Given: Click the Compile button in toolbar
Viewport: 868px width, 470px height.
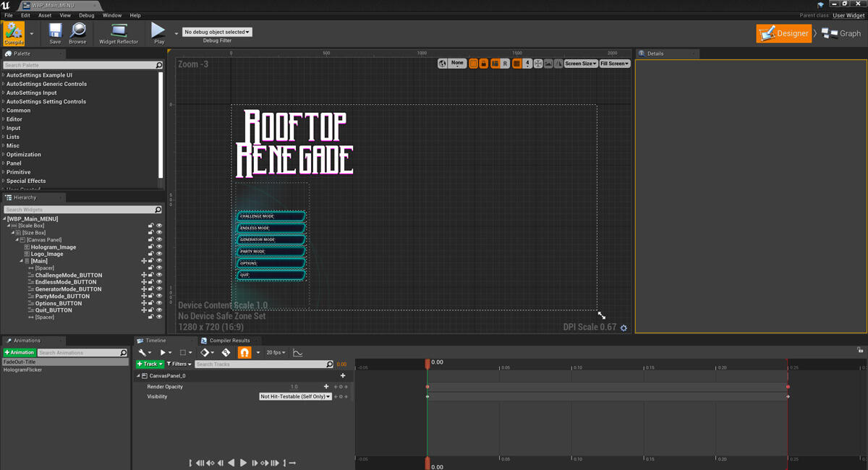Looking at the screenshot, I should click(x=14, y=33).
